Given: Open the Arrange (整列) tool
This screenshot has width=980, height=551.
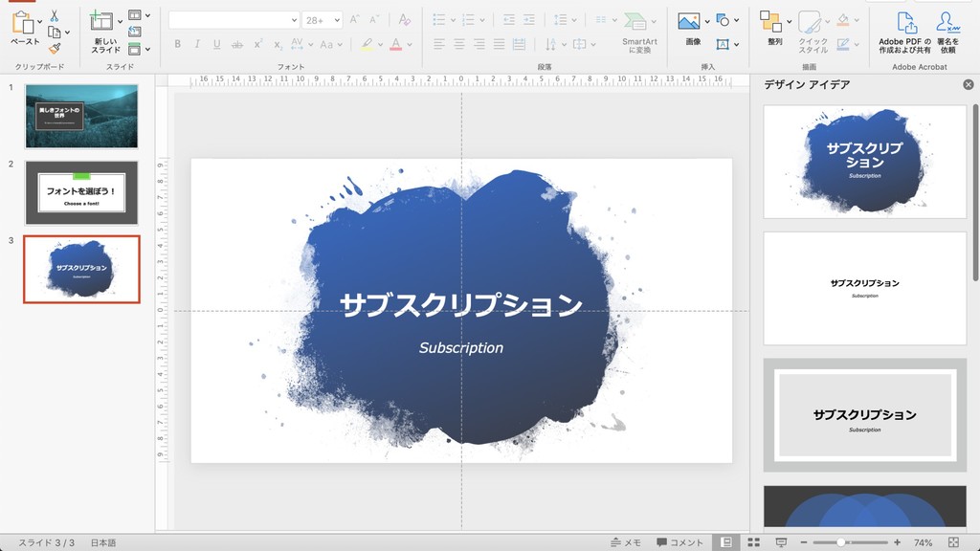Looking at the screenshot, I should [x=771, y=21].
